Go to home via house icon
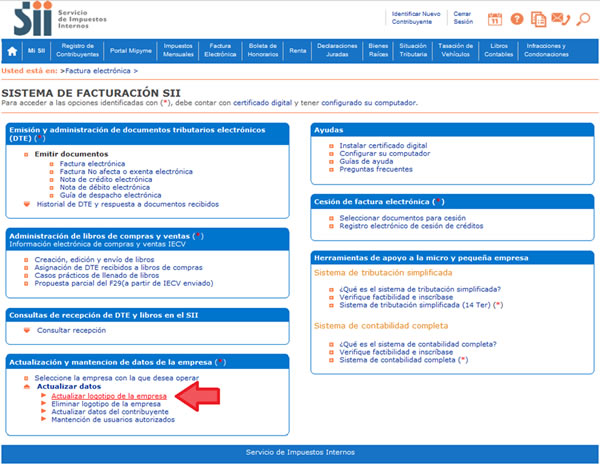Image resolution: width=600 pixels, height=465 pixels. (12, 51)
